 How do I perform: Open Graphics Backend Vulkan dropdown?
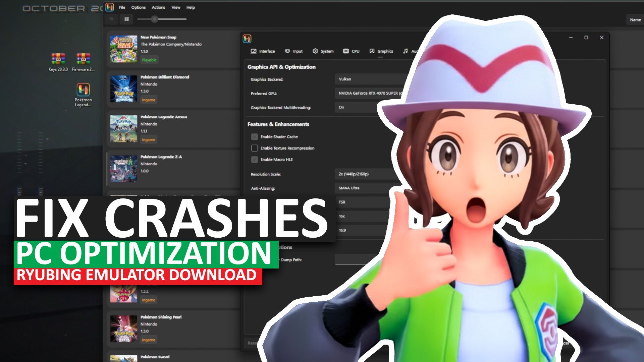coord(369,79)
